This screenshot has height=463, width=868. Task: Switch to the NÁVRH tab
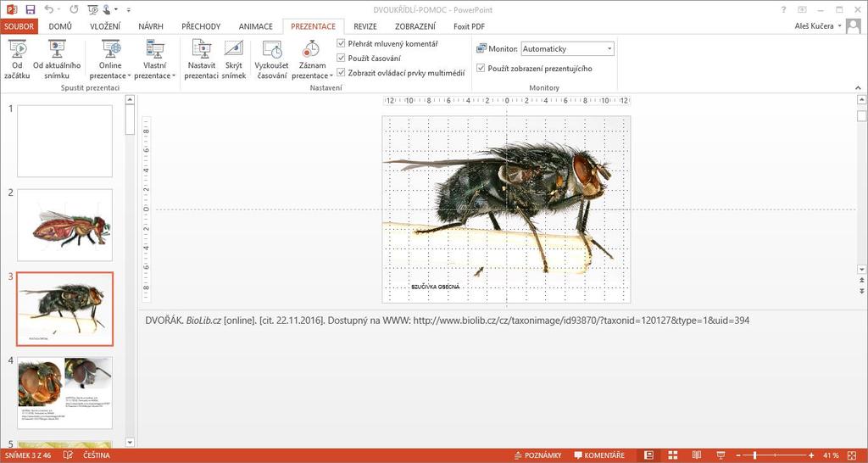pos(151,26)
